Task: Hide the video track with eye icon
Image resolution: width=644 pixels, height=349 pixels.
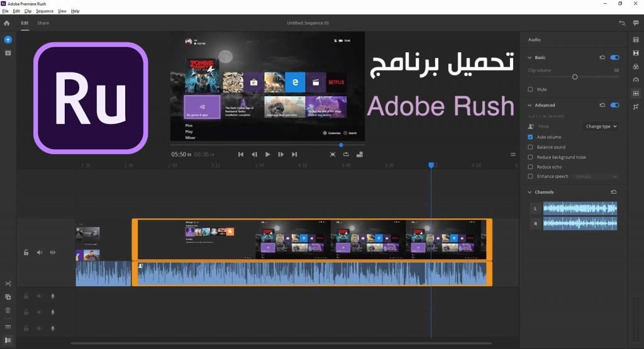Action: pyautogui.click(x=53, y=253)
